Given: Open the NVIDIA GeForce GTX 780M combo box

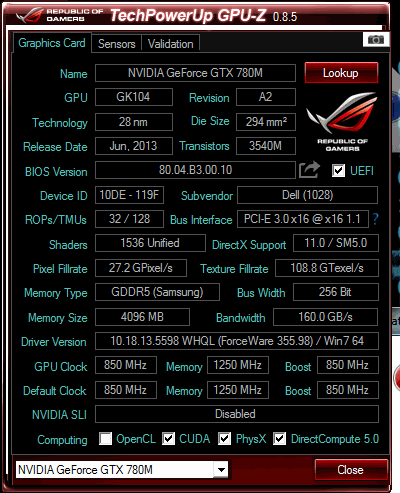Looking at the screenshot, I should tap(122, 470).
